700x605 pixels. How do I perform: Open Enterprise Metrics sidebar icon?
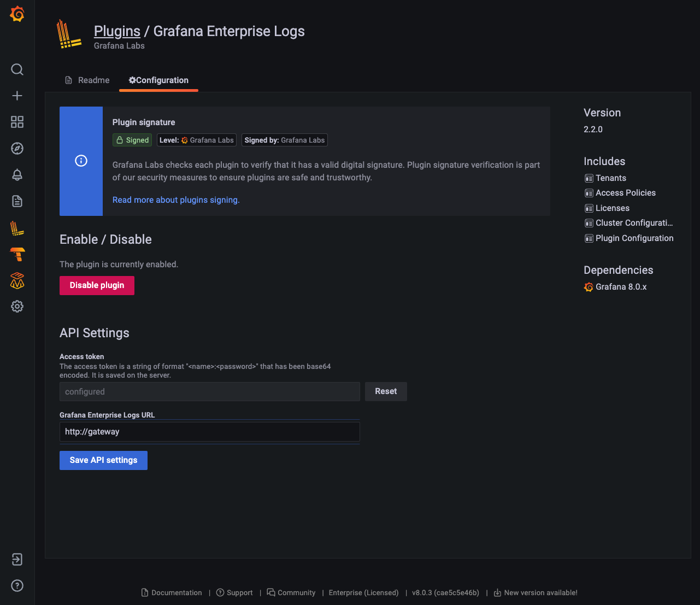pos(17,280)
